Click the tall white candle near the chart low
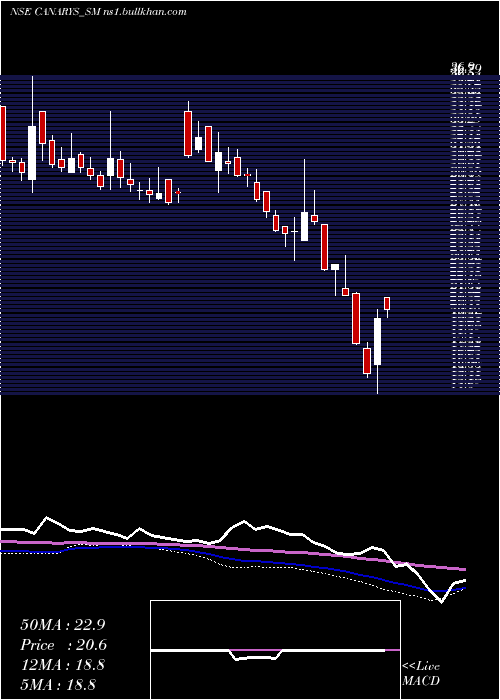Screen dimensions: 500x700 (x=378, y=342)
